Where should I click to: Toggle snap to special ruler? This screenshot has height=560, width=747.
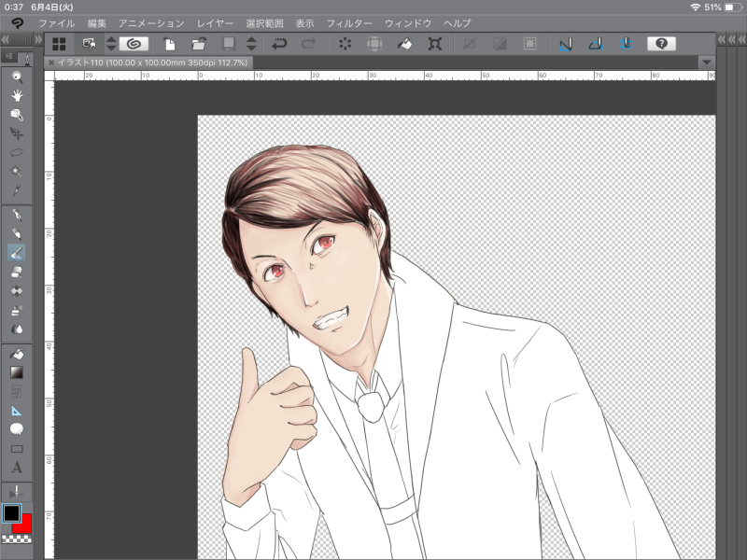pyautogui.click(x=596, y=43)
